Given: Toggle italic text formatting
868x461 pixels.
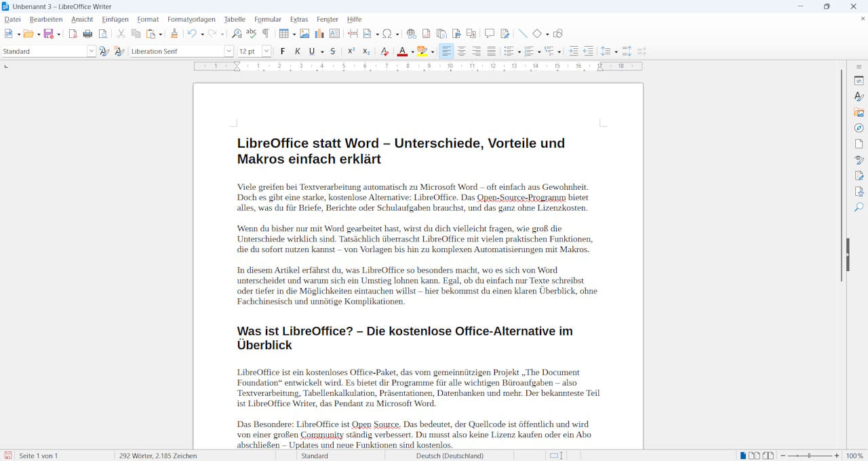Looking at the screenshot, I should click(x=298, y=52).
